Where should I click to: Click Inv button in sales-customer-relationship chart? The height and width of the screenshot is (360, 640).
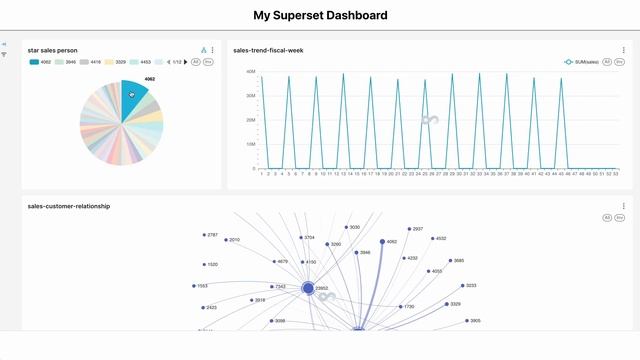coord(620,218)
